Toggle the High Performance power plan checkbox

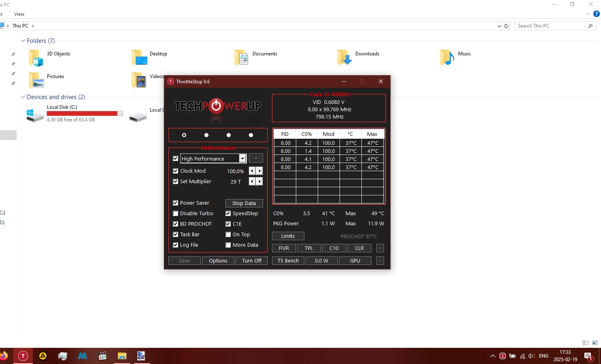pyautogui.click(x=175, y=159)
